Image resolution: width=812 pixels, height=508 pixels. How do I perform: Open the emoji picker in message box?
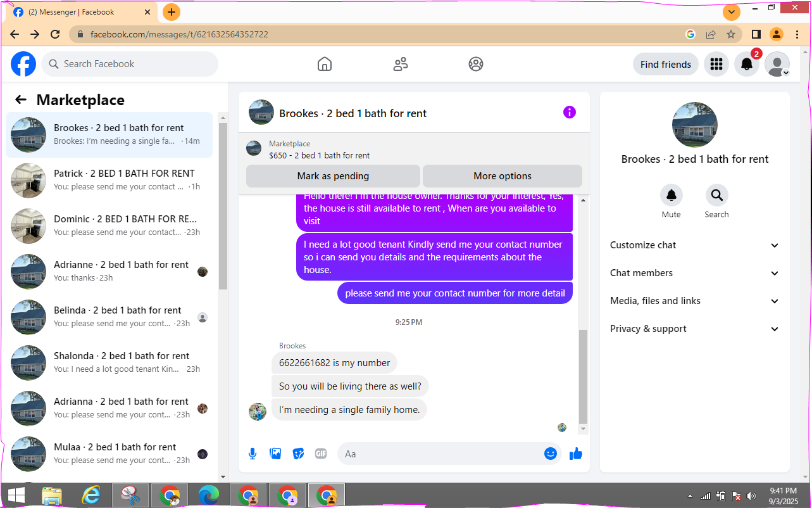pos(551,454)
